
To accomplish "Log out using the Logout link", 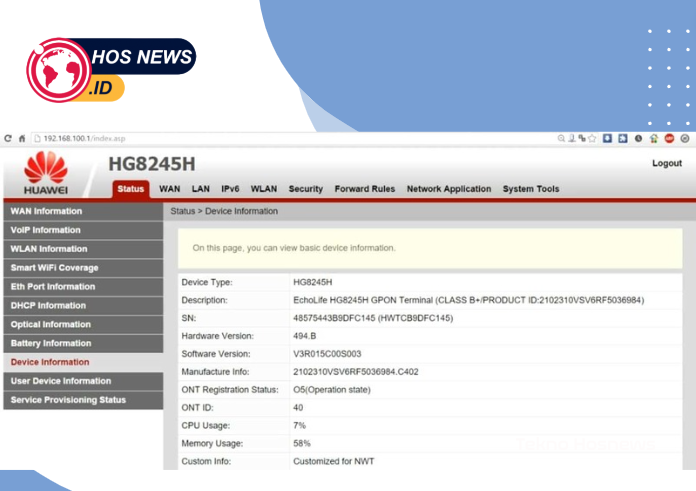I will pyautogui.click(x=666, y=163).
